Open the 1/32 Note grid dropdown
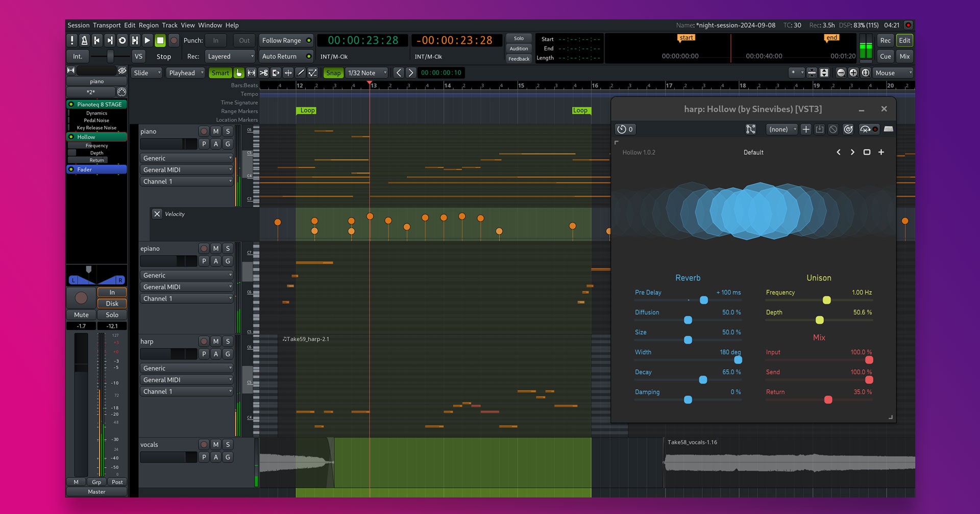The width and height of the screenshot is (980, 514). pos(366,73)
